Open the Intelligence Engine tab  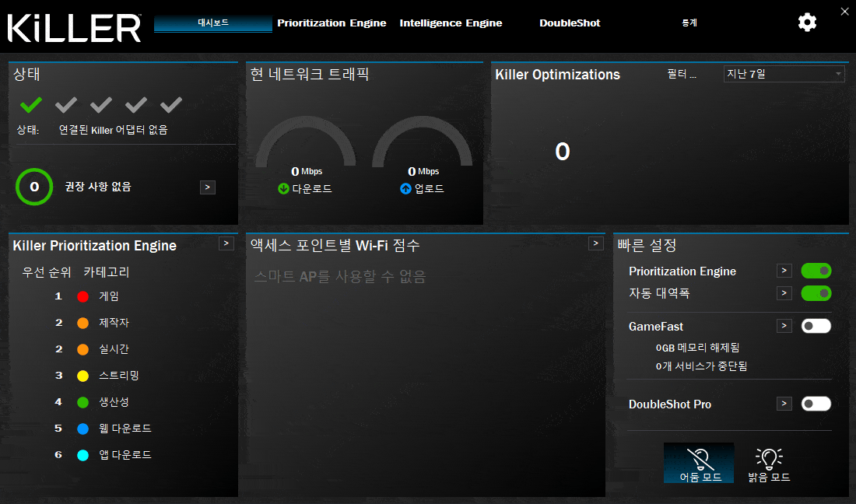451,23
